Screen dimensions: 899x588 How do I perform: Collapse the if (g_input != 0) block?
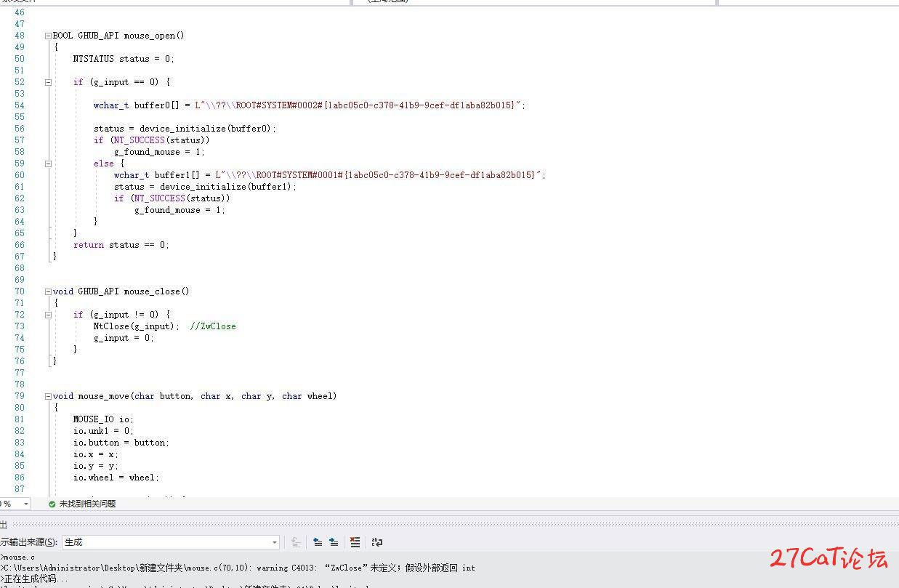point(48,315)
